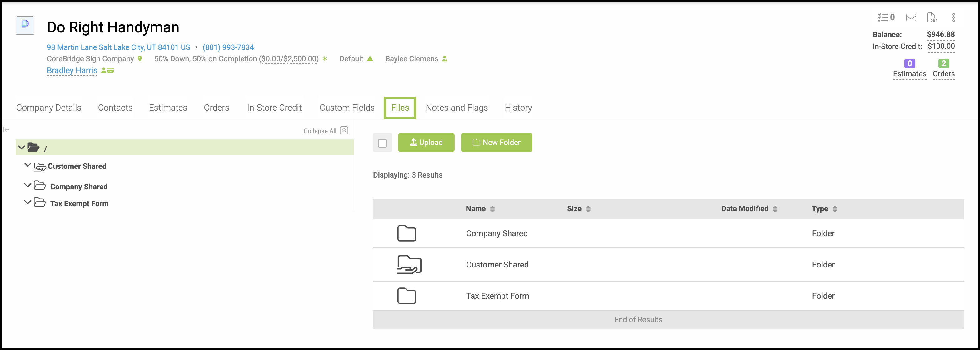
Task: Click the location pin icon next to CoreBridge Sign Company
Action: pyautogui.click(x=140, y=58)
